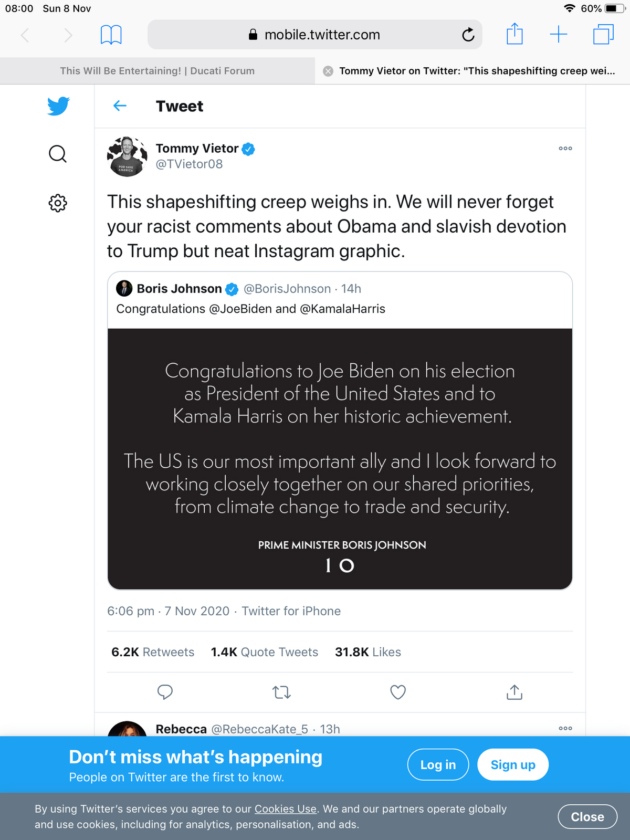Viewport: 630px width, 840px height.
Task: Share the tweet via share icon
Action: (x=514, y=692)
